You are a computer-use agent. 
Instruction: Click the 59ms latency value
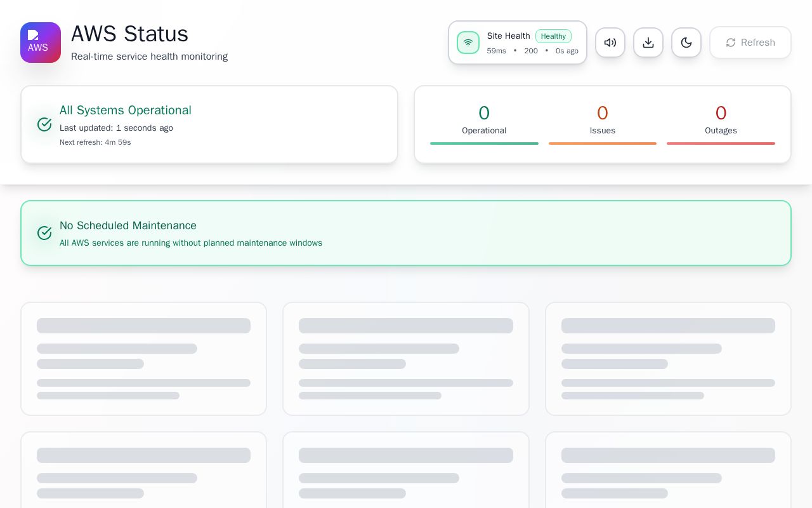[497, 51]
